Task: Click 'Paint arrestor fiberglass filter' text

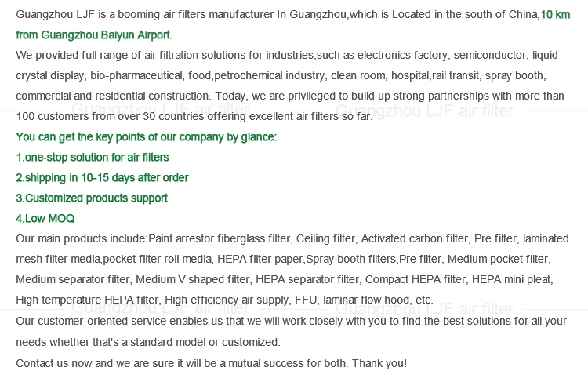Action: tap(220, 238)
